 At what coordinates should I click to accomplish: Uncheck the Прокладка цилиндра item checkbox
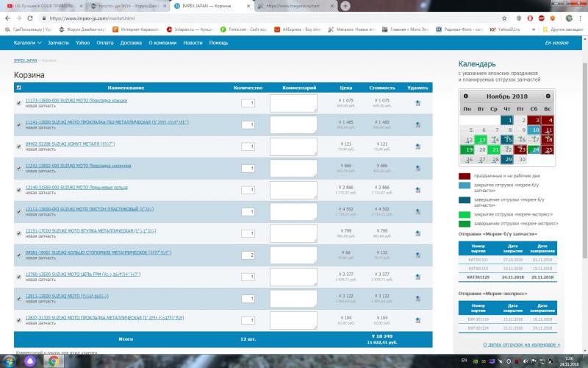[18, 169]
